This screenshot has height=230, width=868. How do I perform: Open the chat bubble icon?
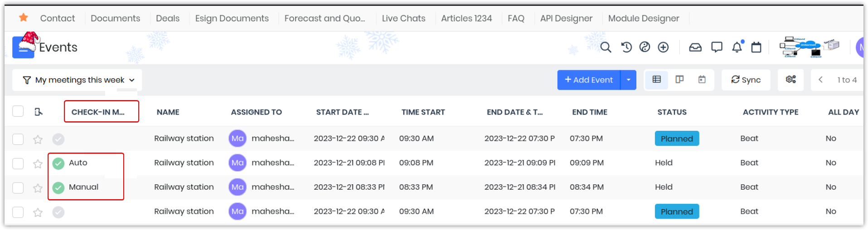coord(717,47)
